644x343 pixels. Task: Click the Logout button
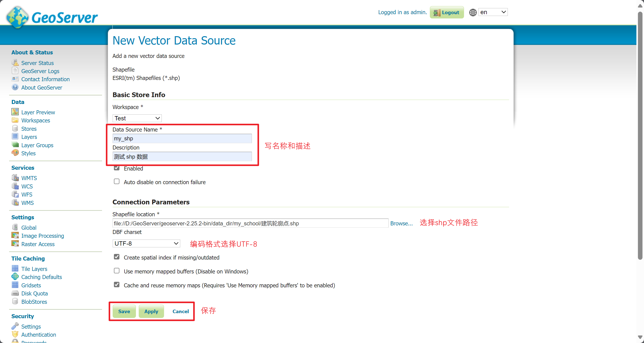tap(447, 12)
